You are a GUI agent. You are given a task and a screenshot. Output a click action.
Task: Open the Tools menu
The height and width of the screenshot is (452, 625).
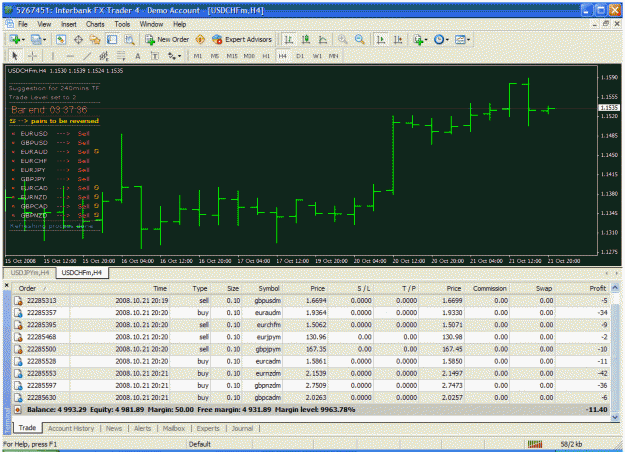(x=122, y=24)
